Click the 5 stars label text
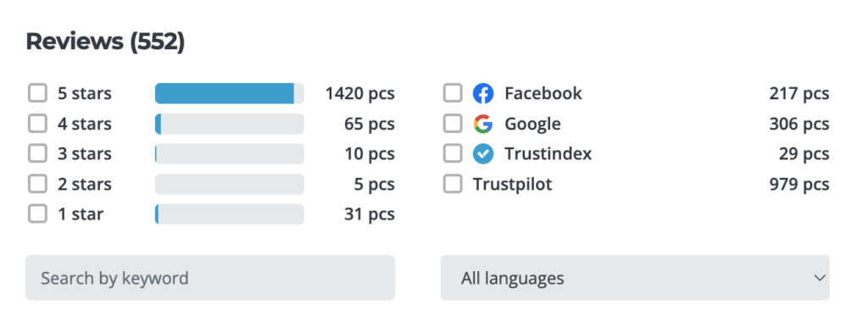The image size is (868, 327). [x=85, y=93]
